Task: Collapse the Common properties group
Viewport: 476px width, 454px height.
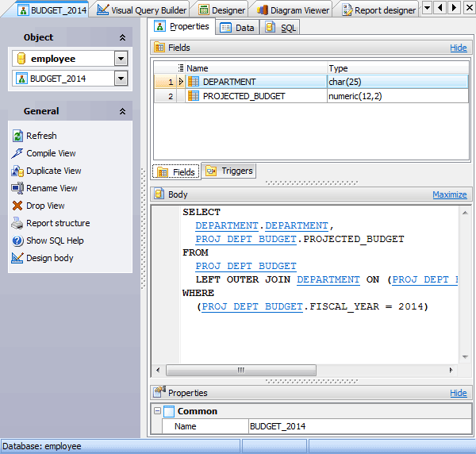Action: 157,411
